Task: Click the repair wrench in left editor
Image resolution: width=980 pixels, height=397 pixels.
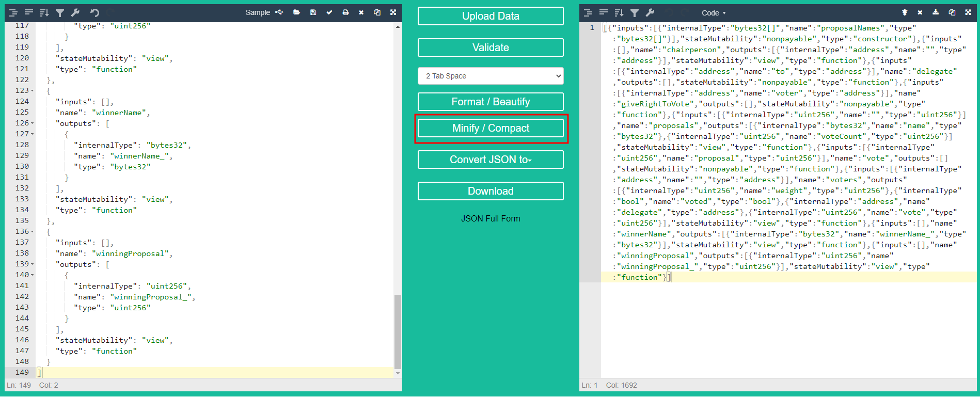Action: [x=75, y=12]
